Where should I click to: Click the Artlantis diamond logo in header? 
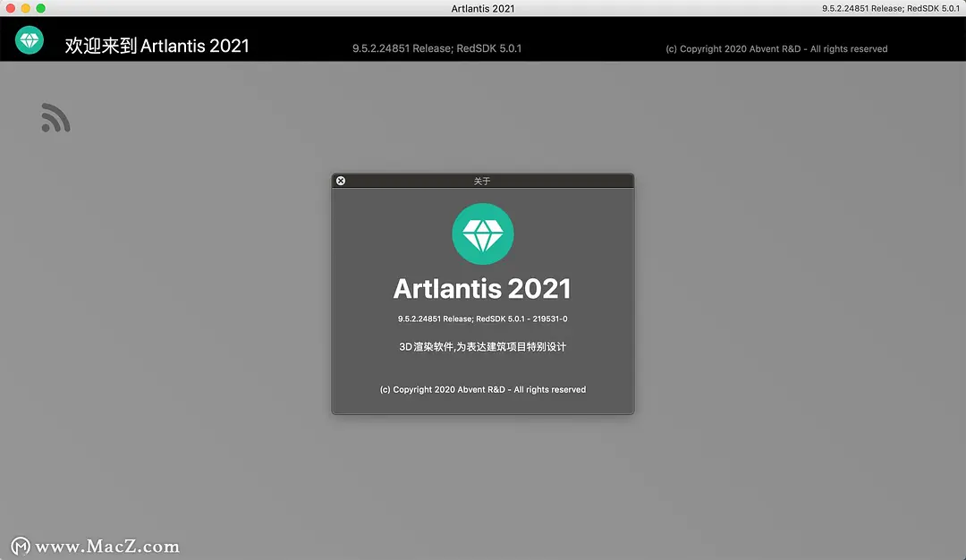point(29,40)
